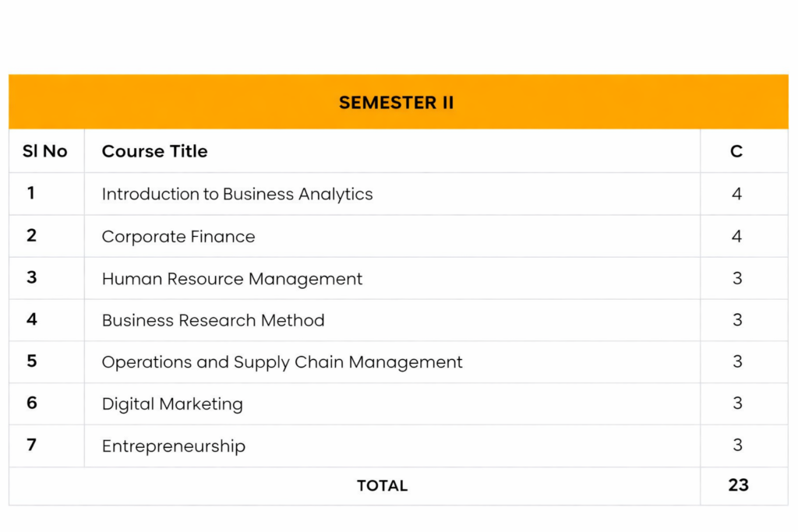
Task: Click the C credits column header
Action: click(x=736, y=151)
